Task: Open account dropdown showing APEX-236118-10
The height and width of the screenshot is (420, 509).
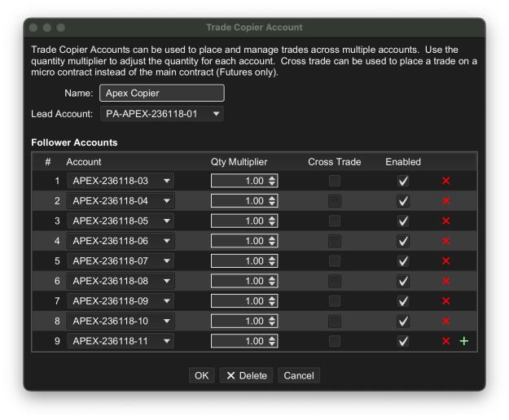Action: point(121,321)
